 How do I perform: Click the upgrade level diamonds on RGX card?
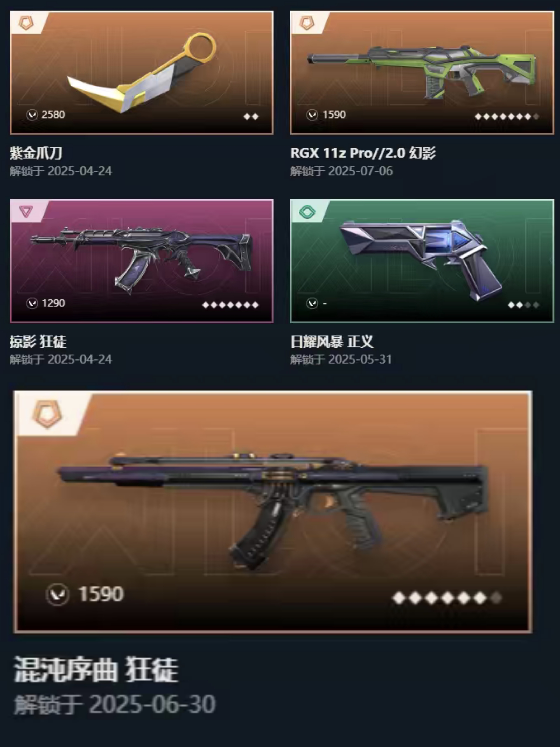click(x=507, y=116)
